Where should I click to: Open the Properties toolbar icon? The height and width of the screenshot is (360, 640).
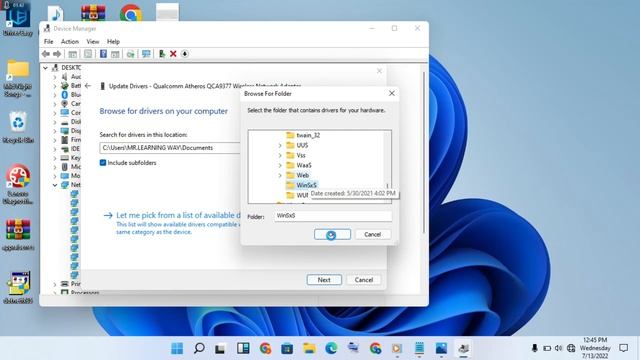click(x=88, y=54)
